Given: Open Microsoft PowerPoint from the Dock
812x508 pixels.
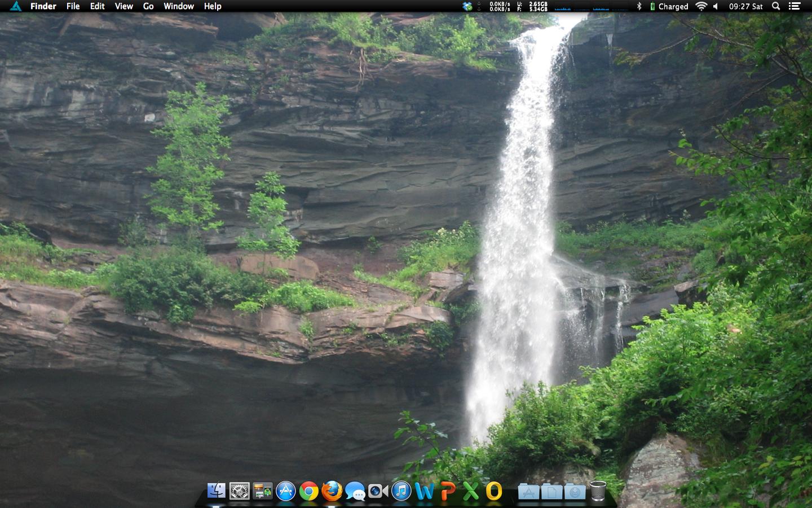Looking at the screenshot, I should point(447,491).
